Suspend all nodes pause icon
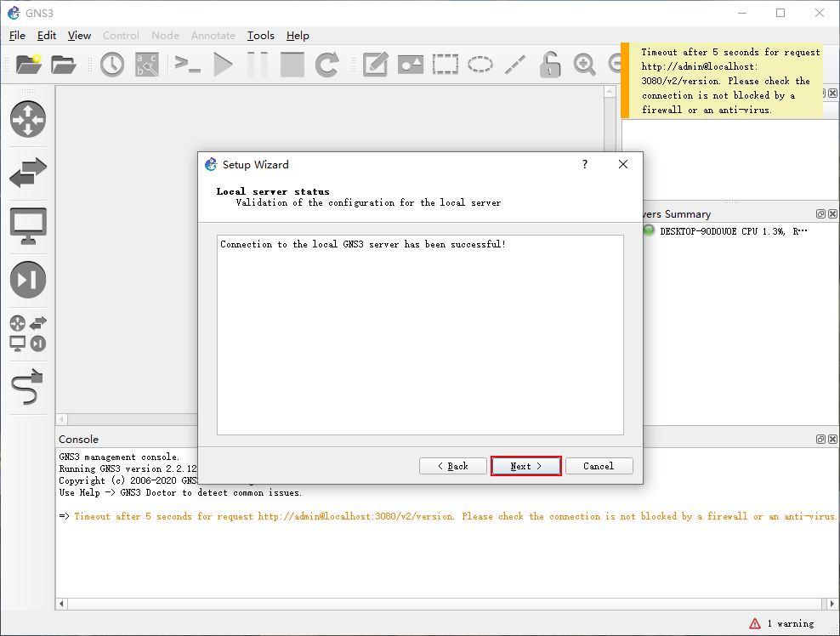 (258, 65)
